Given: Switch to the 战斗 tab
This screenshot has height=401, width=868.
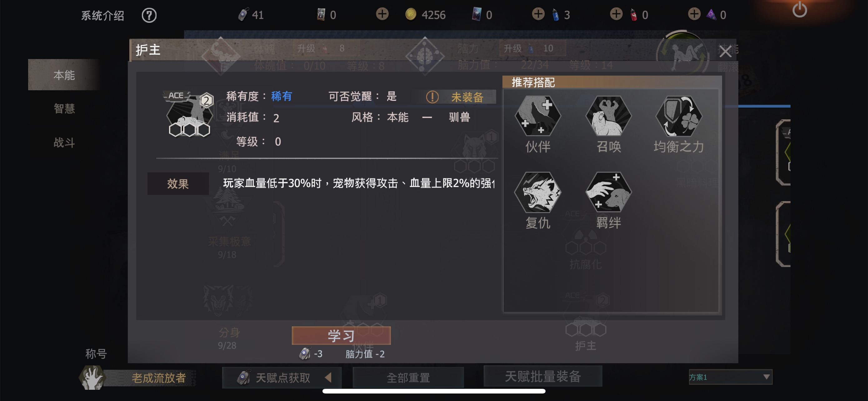Looking at the screenshot, I should 64,142.
